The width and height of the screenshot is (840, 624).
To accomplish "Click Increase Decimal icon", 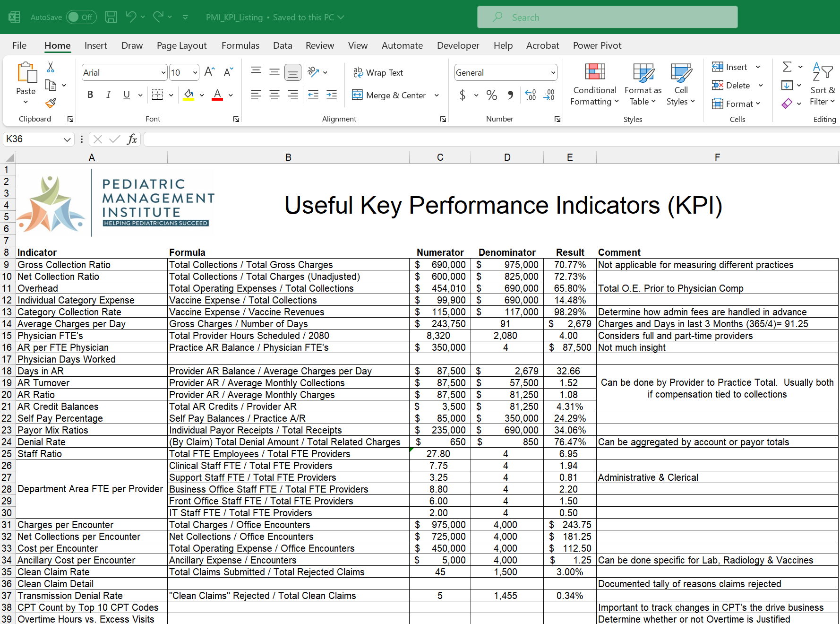I will (x=530, y=95).
